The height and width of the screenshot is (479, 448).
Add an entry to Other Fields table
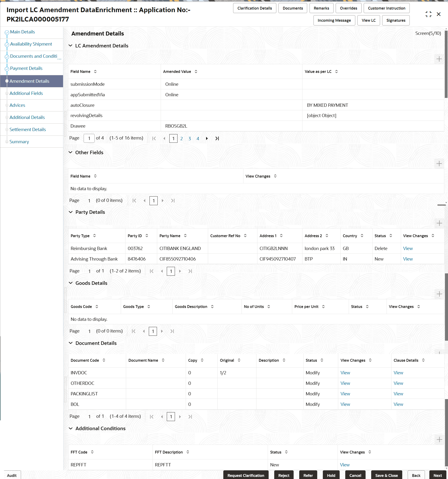coord(439,164)
